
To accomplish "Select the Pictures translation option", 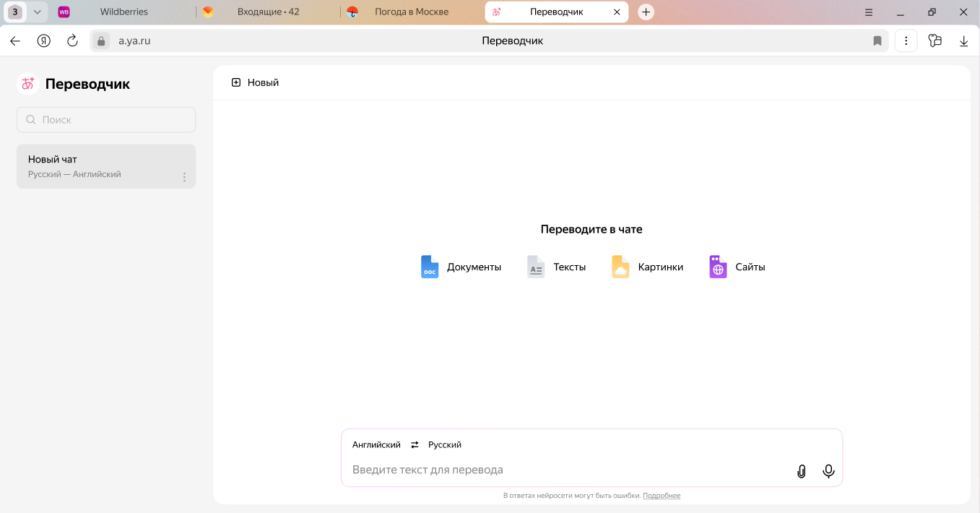I will tap(647, 267).
